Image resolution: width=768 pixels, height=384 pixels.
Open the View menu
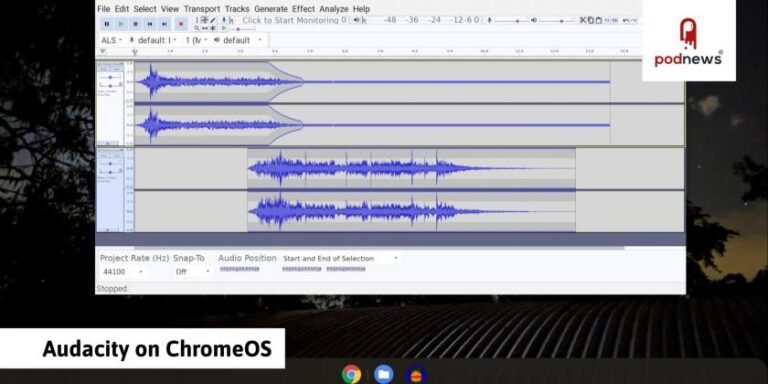[170, 9]
